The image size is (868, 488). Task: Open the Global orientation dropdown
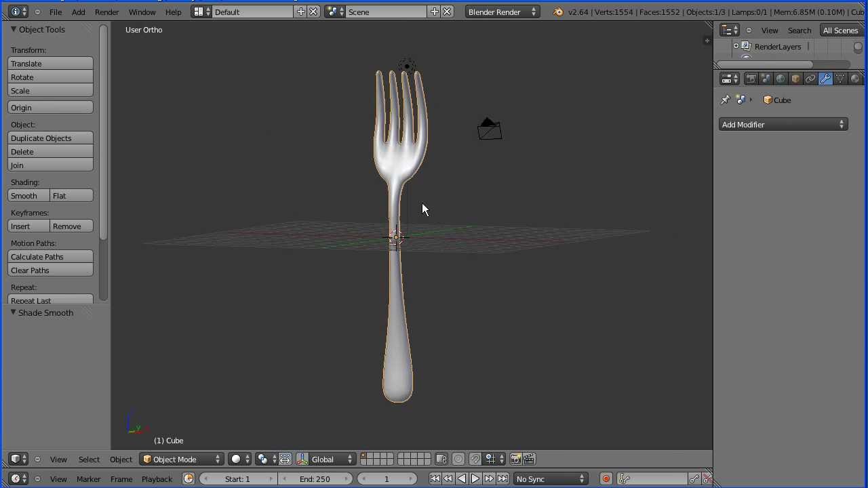point(332,460)
